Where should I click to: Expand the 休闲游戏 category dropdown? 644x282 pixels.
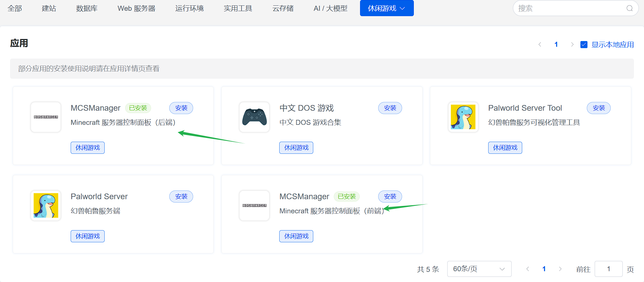387,8
